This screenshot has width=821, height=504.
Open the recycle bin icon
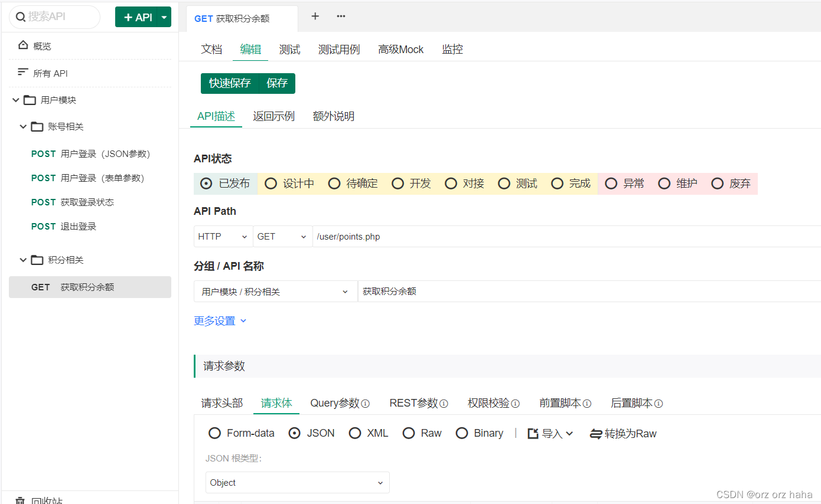pos(20,500)
